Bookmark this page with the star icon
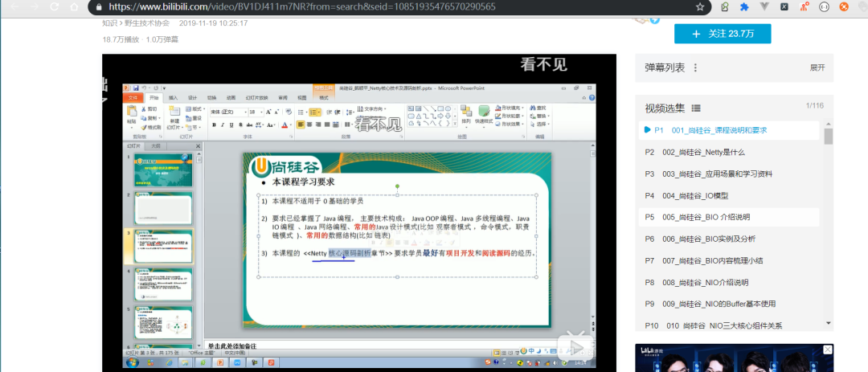 pyautogui.click(x=700, y=6)
